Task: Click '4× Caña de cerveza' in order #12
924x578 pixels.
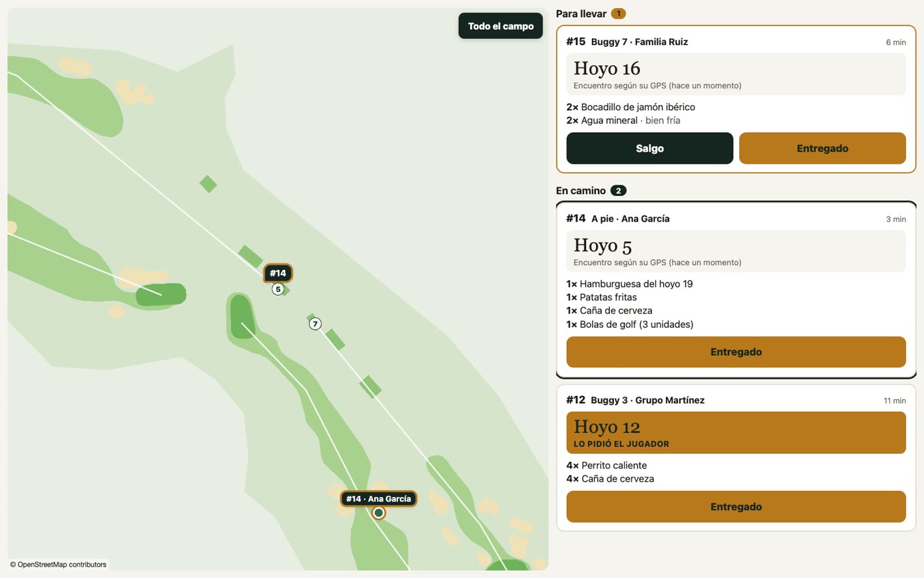Action: (x=610, y=479)
